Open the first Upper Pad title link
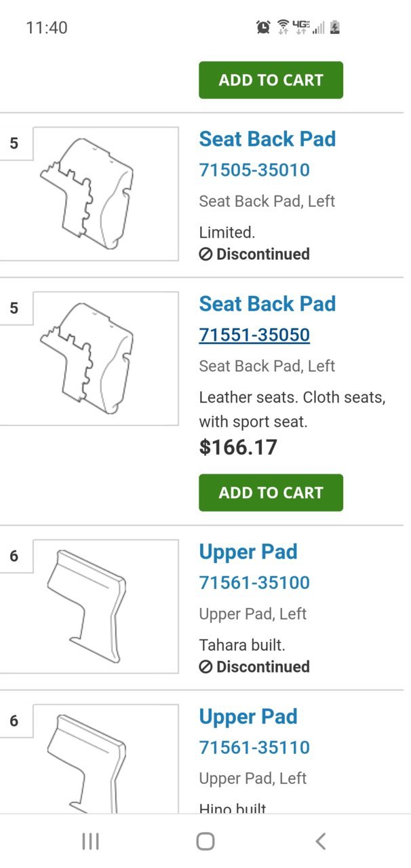Viewport: 411px width, 868px height. click(248, 552)
